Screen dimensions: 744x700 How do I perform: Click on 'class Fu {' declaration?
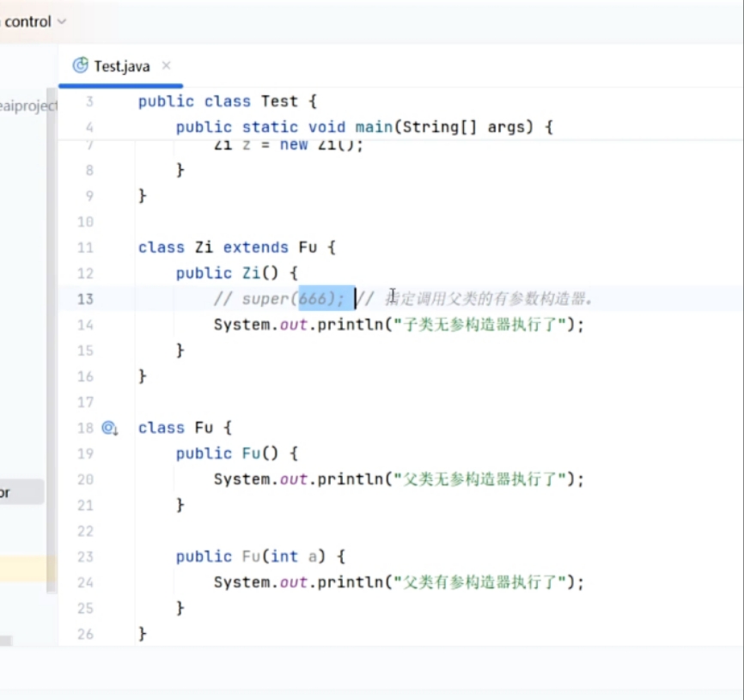[x=185, y=428]
